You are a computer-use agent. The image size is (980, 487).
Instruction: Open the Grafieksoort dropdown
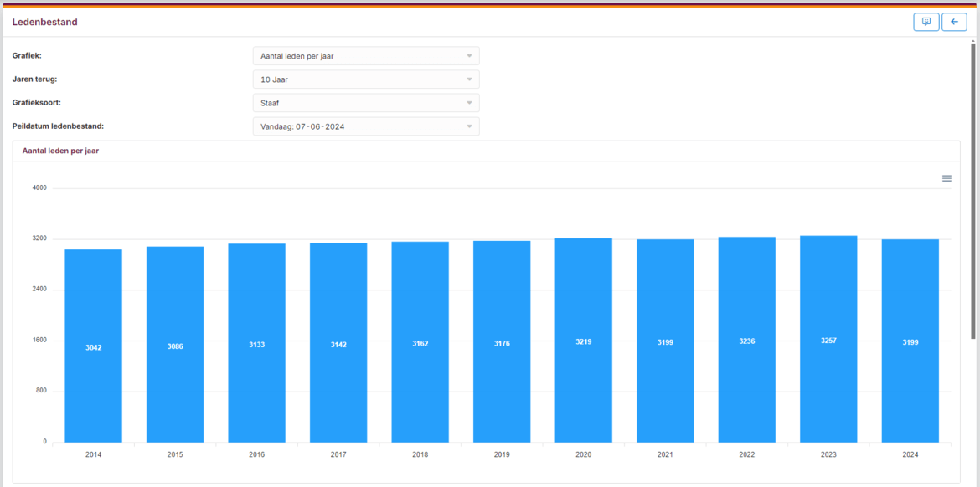point(366,103)
